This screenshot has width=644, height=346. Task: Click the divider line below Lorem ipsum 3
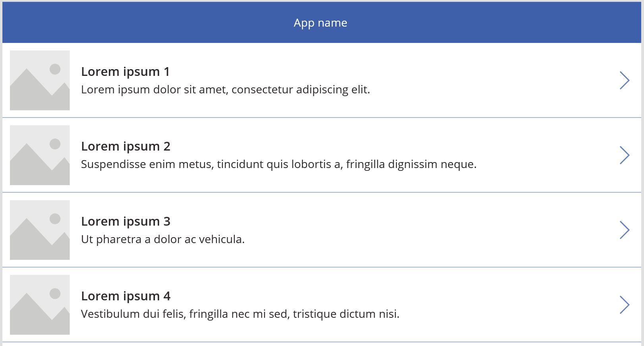click(x=322, y=267)
